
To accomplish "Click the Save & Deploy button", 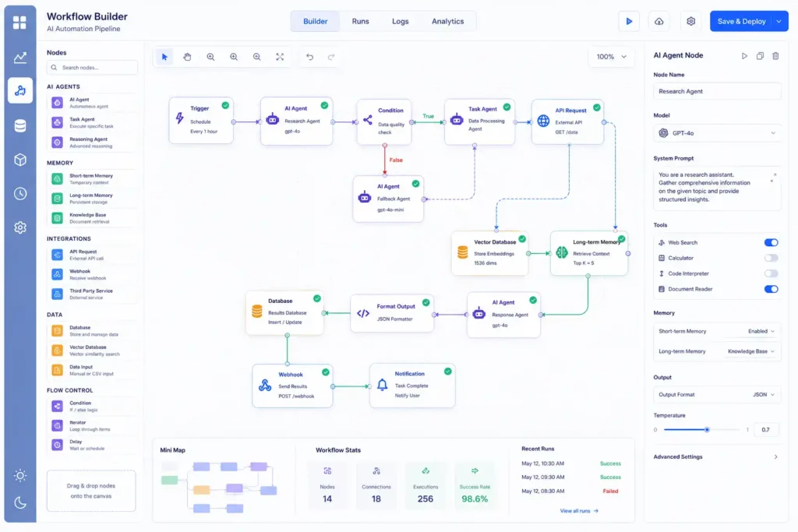I will click(742, 21).
